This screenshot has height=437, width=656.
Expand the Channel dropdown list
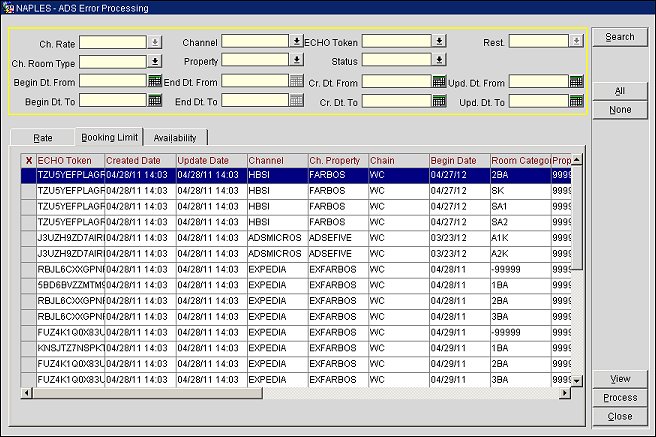pos(296,42)
